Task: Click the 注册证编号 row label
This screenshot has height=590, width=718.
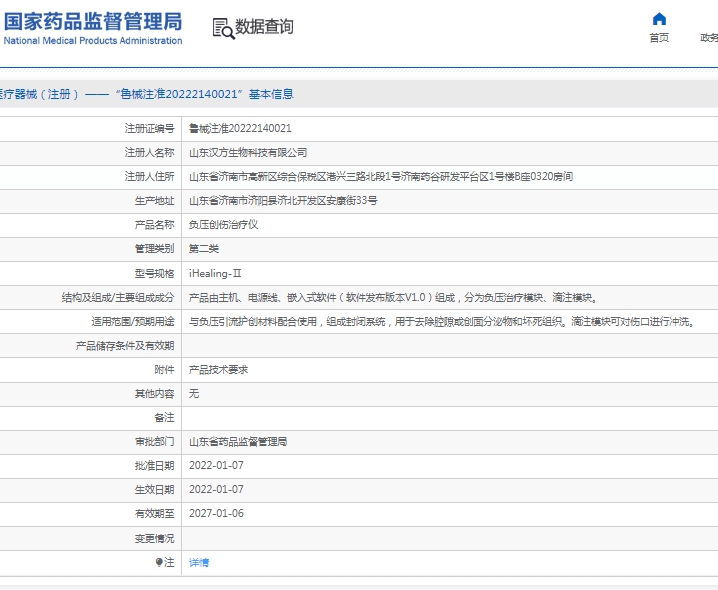Action: [149, 128]
